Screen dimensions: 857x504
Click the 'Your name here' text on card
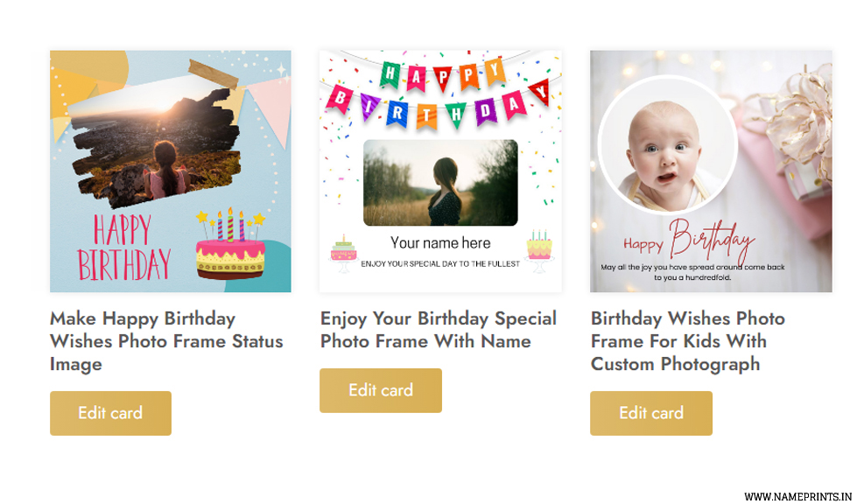(440, 242)
